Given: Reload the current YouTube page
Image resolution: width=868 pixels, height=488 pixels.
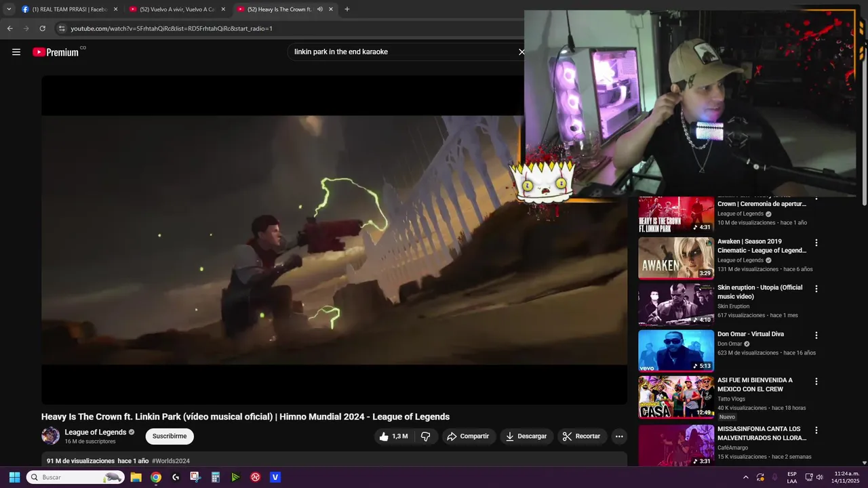Looking at the screenshot, I should [42, 28].
